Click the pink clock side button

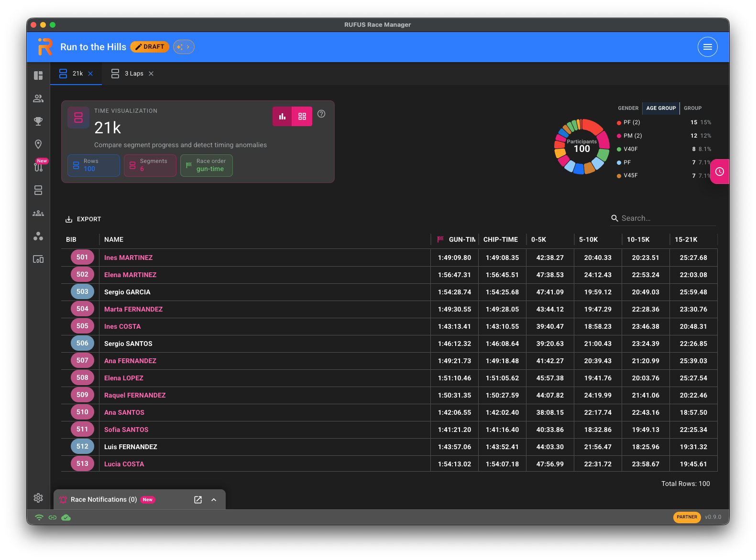coord(720,172)
